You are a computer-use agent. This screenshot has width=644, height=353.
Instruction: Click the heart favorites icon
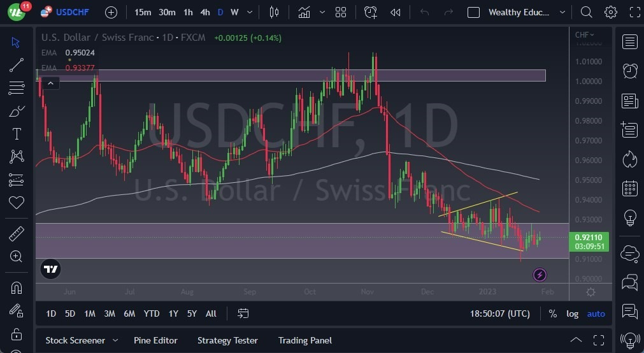point(17,203)
